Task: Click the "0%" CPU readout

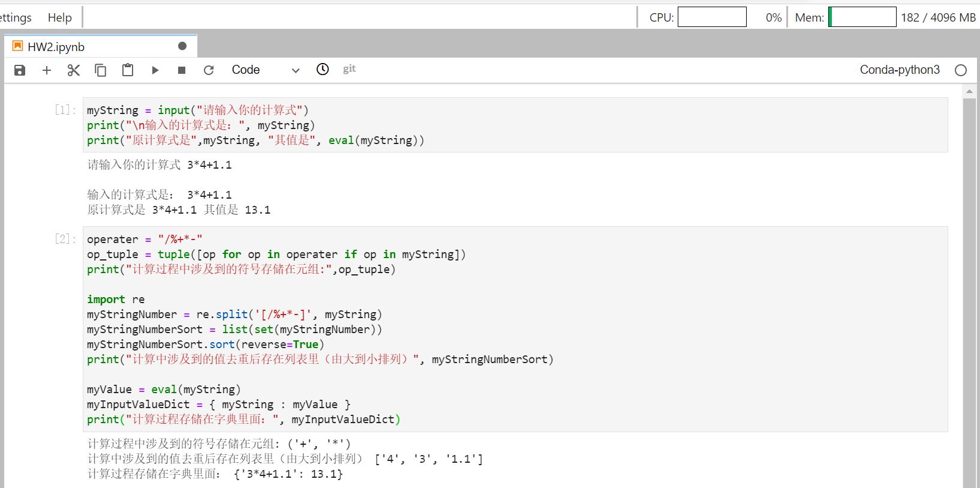Action: point(774,17)
